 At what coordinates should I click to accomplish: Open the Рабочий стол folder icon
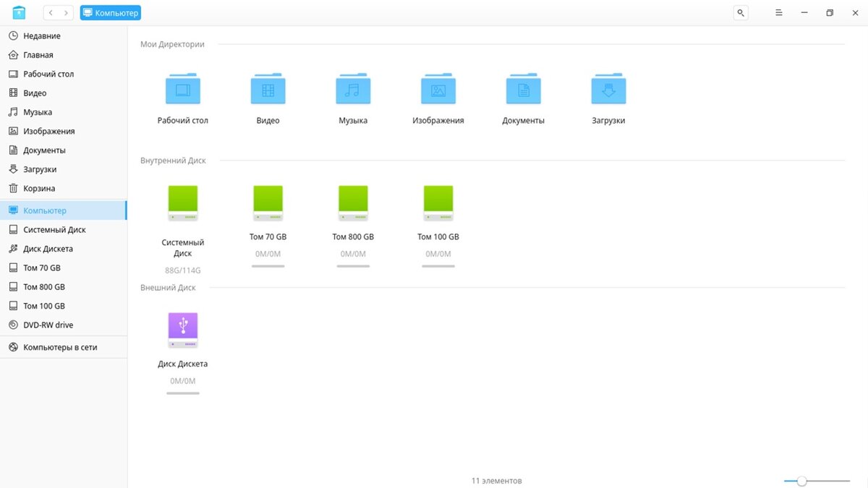(183, 88)
